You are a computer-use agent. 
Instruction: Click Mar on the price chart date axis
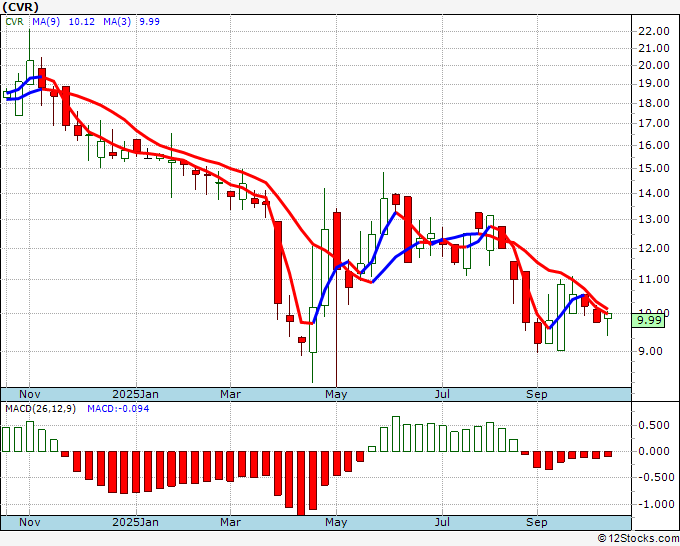tap(230, 394)
